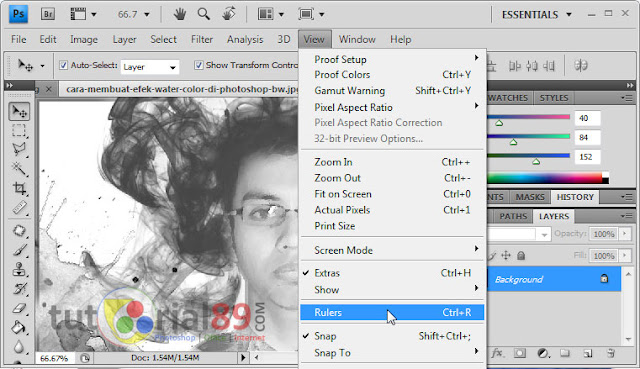This screenshot has height=369, width=640.
Task: Open the Filter menu
Action: pyautogui.click(x=202, y=39)
